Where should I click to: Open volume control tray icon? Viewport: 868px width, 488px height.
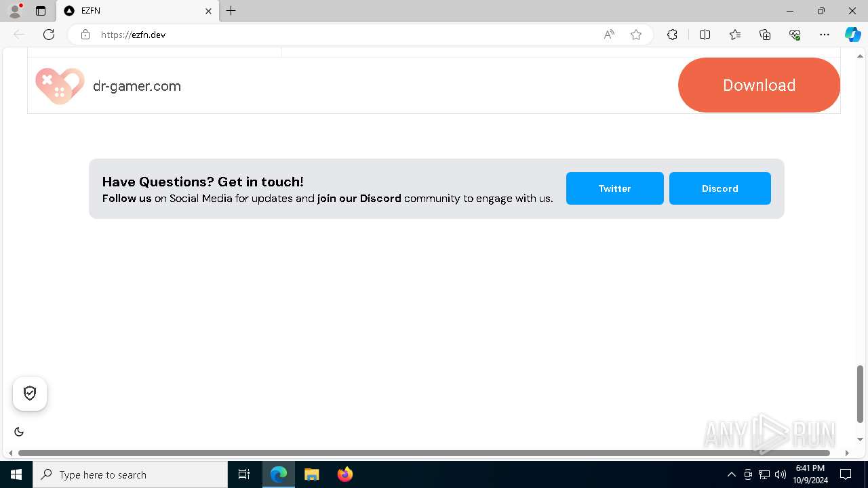click(x=781, y=474)
